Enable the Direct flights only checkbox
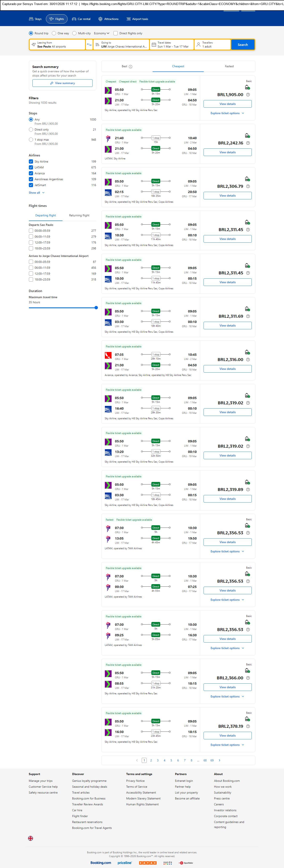The width and height of the screenshot is (284, 868). [x=116, y=33]
